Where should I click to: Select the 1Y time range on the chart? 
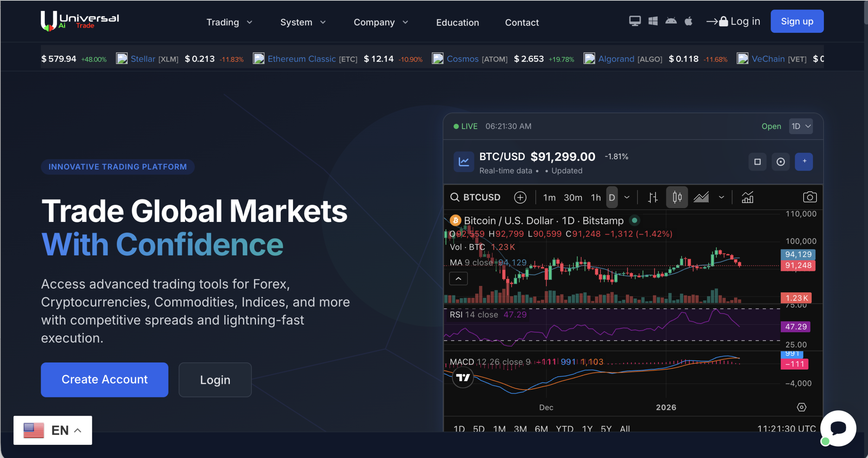(x=588, y=429)
